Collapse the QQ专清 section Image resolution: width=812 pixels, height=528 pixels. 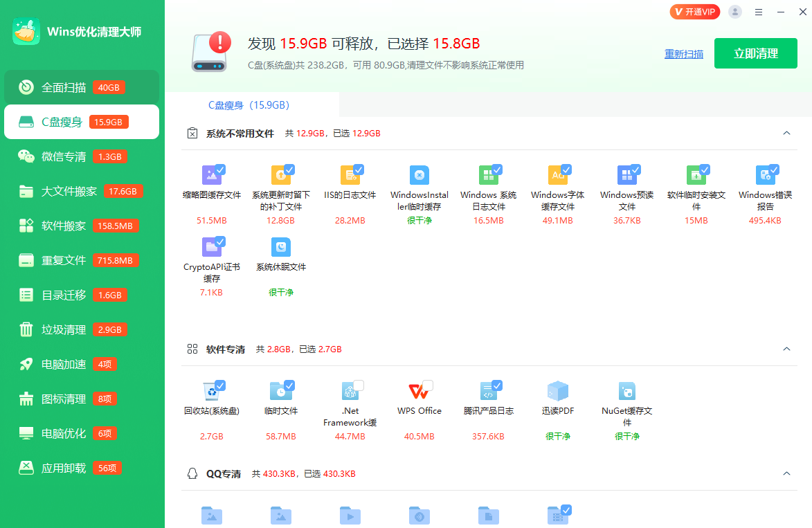(786, 473)
